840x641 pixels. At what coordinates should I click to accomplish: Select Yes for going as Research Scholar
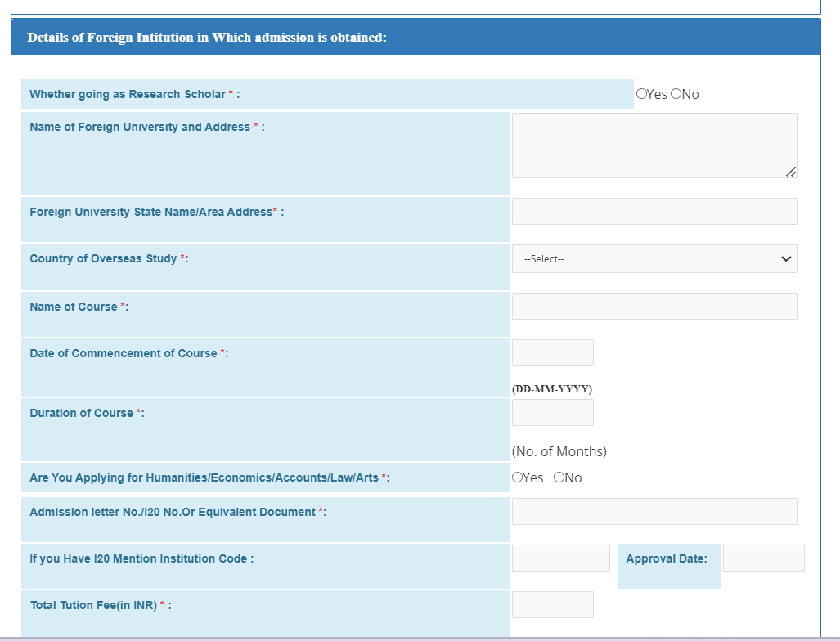point(642,94)
